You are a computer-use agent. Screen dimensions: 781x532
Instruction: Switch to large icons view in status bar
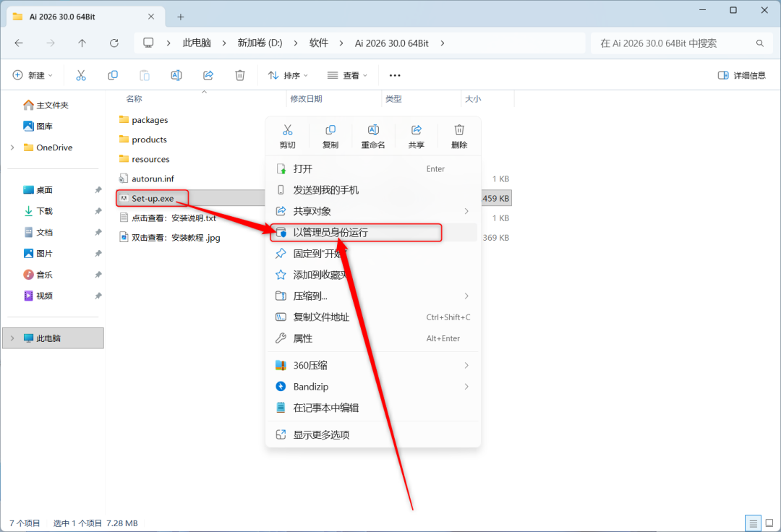click(769, 523)
